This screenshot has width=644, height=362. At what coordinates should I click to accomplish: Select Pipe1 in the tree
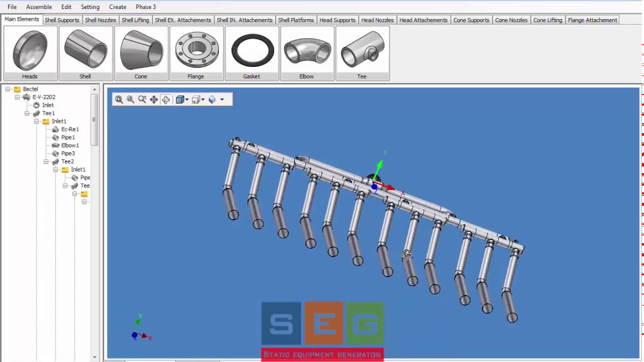point(68,137)
